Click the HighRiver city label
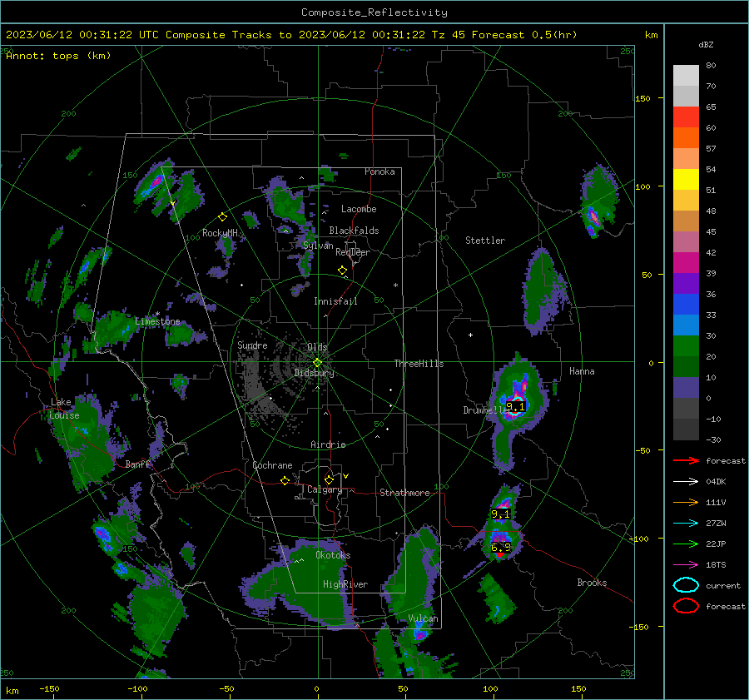Image resolution: width=749 pixels, height=700 pixels. (x=345, y=584)
